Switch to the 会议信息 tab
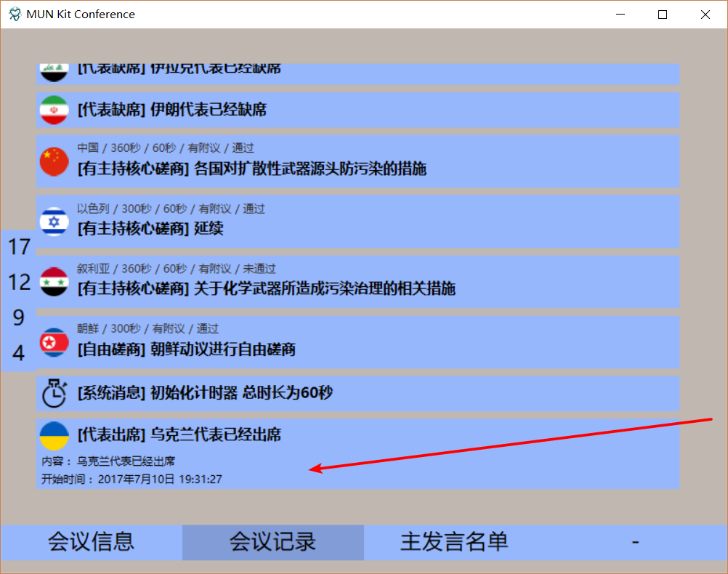 coord(91,542)
